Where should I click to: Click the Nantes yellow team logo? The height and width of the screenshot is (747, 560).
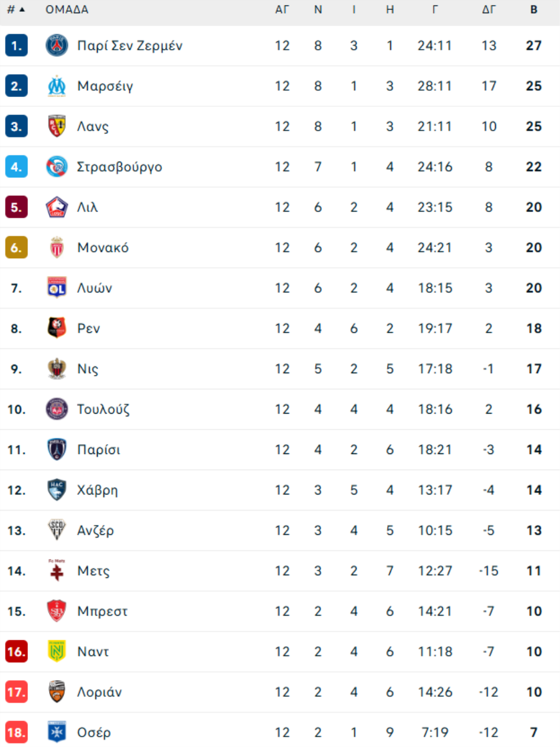(x=57, y=652)
